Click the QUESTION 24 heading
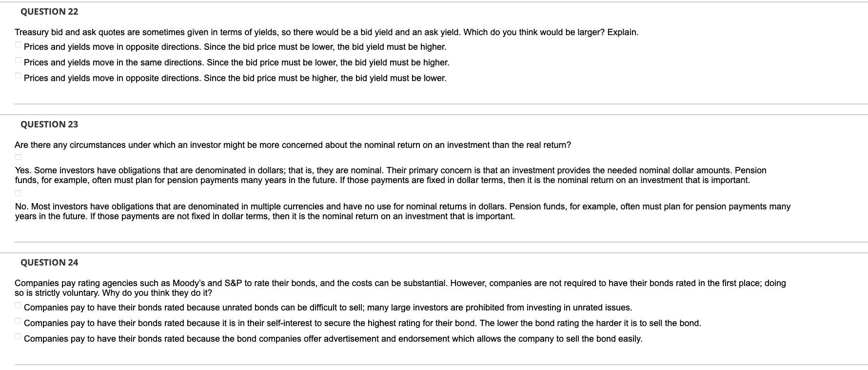The image size is (868, 370). pos(49,262)
